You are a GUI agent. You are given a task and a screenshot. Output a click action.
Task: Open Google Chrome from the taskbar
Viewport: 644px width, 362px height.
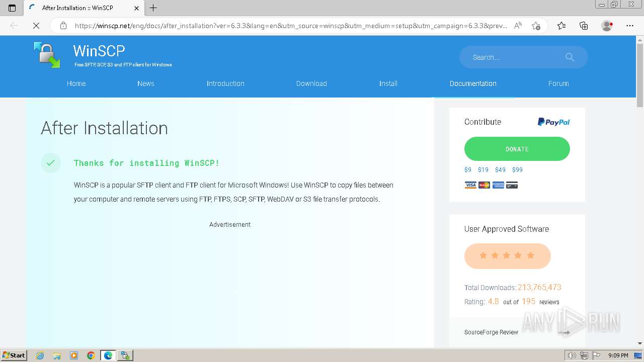click(91, 355)
